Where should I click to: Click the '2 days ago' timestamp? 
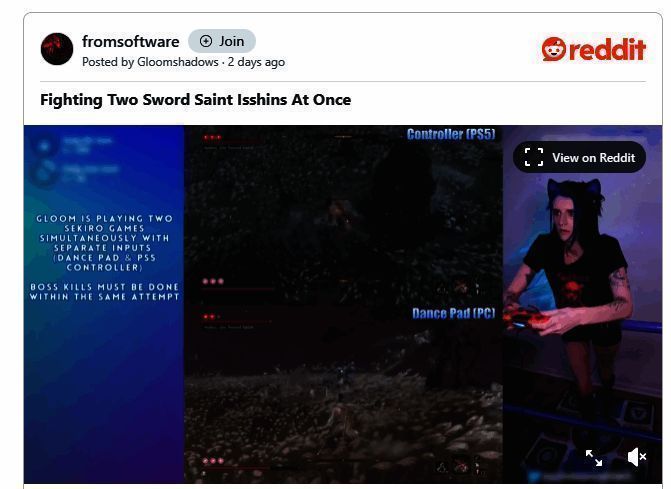256,62
